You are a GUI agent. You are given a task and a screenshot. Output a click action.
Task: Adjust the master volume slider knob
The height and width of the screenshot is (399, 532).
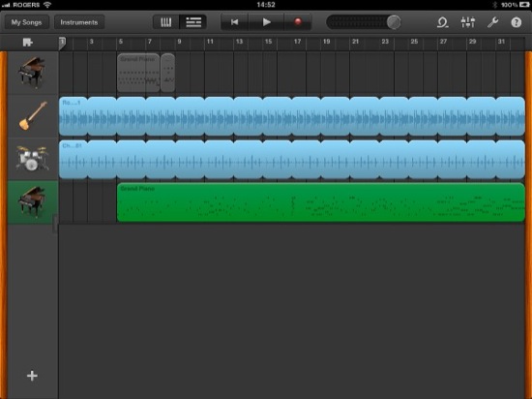pos(394,22)
